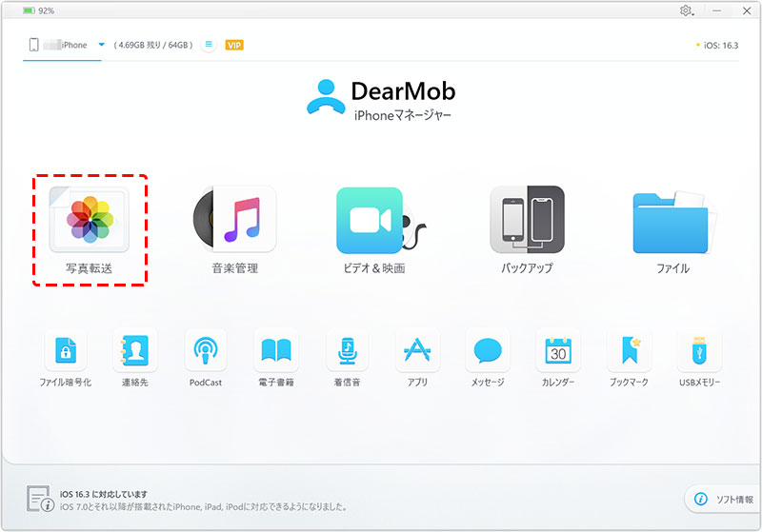Open the ファイル folder icon
The height and width of the screenshot is (532, 762).
[x=674, y=223]
